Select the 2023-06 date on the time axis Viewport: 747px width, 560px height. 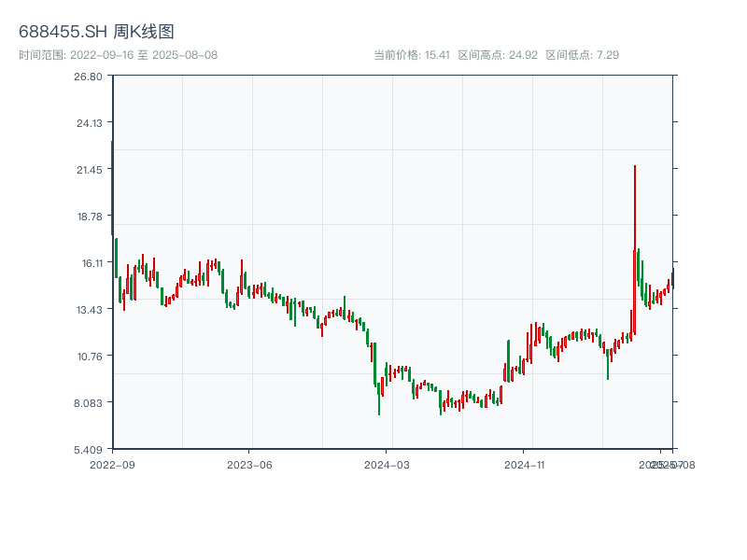[249, 464]
